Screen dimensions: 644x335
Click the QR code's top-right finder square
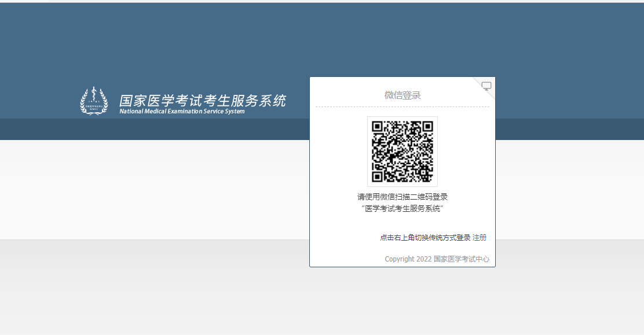click(x=427, y=127)
